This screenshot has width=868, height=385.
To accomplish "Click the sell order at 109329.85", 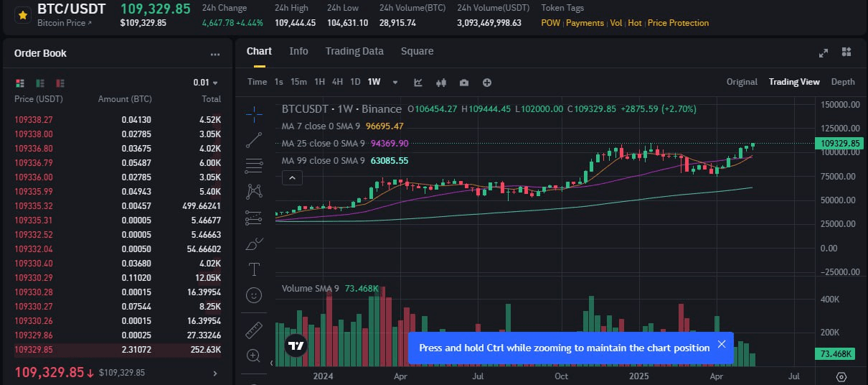I will point(118,350).
